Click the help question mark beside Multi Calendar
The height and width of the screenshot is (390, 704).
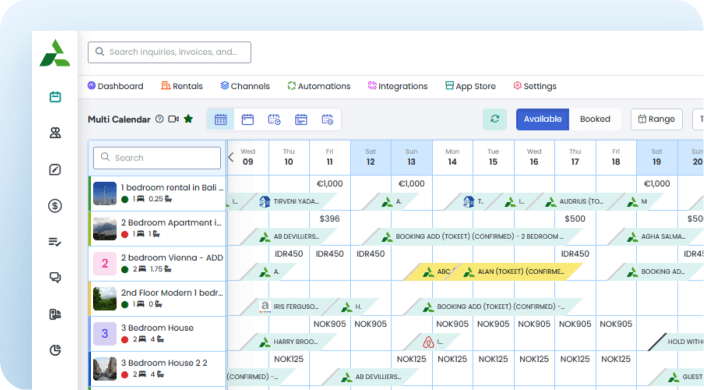(159, 119)
